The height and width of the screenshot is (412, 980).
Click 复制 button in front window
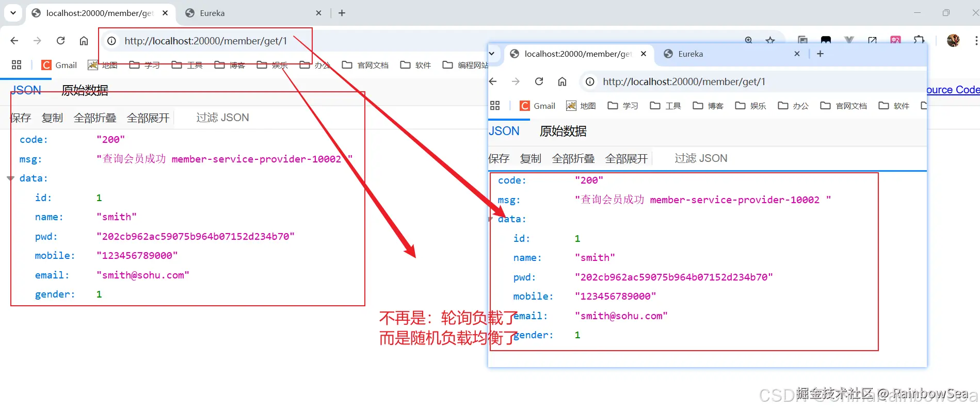(x=531, y=159)
